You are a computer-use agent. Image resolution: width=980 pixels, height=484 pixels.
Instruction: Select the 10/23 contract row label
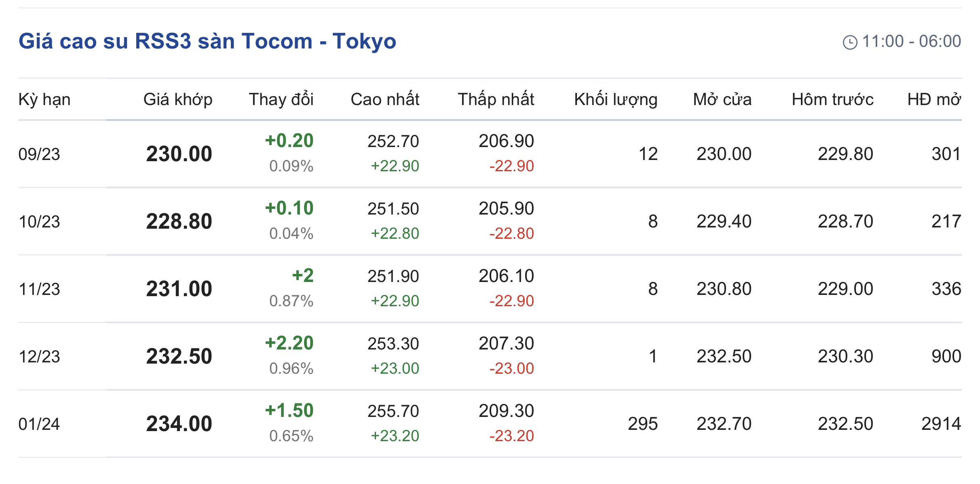pos(39,222)
